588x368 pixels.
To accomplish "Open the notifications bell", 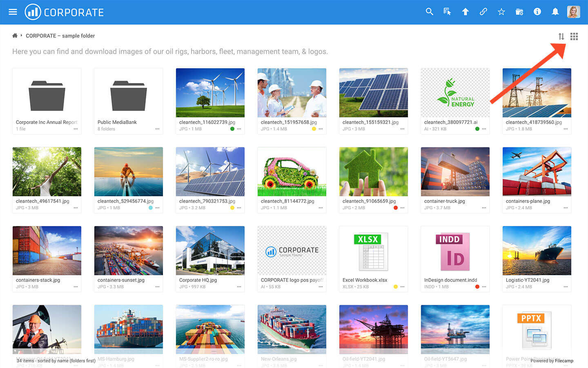I will pyautogui.click(x=555, y=12).
